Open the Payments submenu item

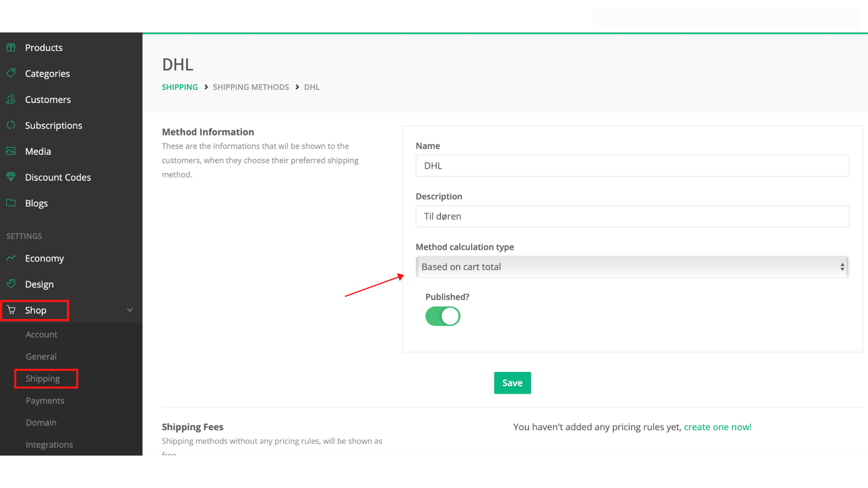tap(45, 401)
